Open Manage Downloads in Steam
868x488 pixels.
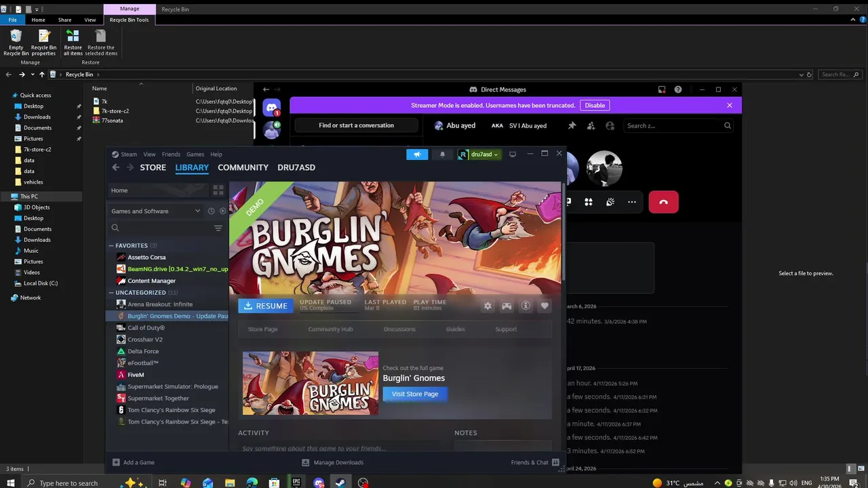click(333, 462)
